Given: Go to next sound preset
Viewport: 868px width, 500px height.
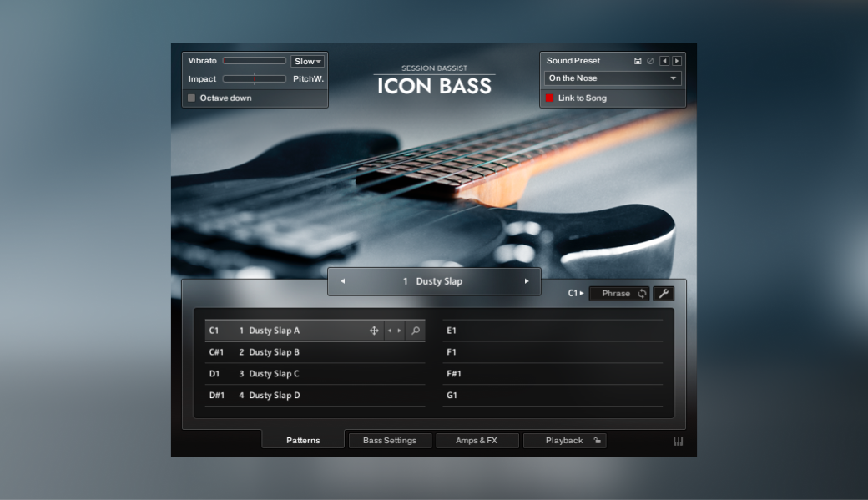Looking at the screenshot, I should tap(677, 61).
